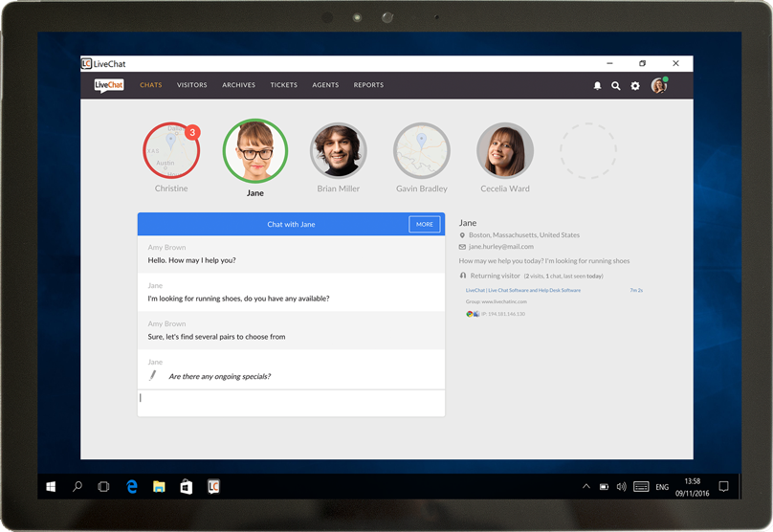
Task: Click the Chrome browser icon by IP address
Action: pyautogui.click(x=470, y=314)
